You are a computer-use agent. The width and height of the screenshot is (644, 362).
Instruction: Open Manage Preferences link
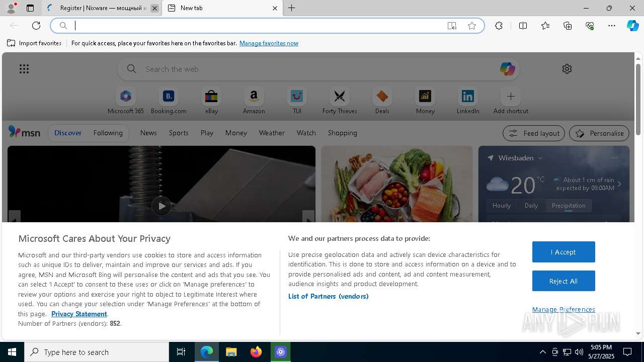pyautogui.click(x=563, y=309)
